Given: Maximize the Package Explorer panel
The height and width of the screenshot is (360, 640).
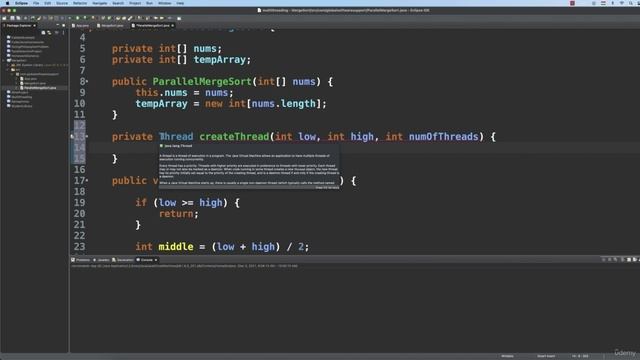Looking at the screenshot, I should click(x=64, y=25).
